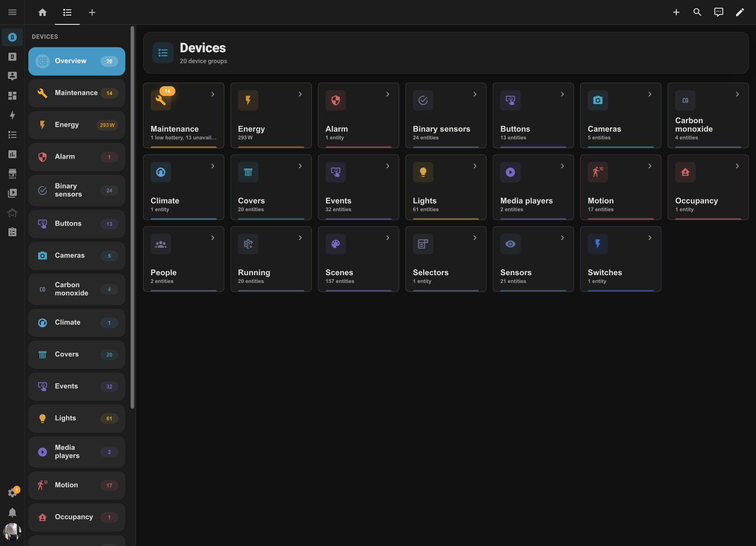
Task: Click Binary sensors card check icon
Action: (x=423, y=100)
